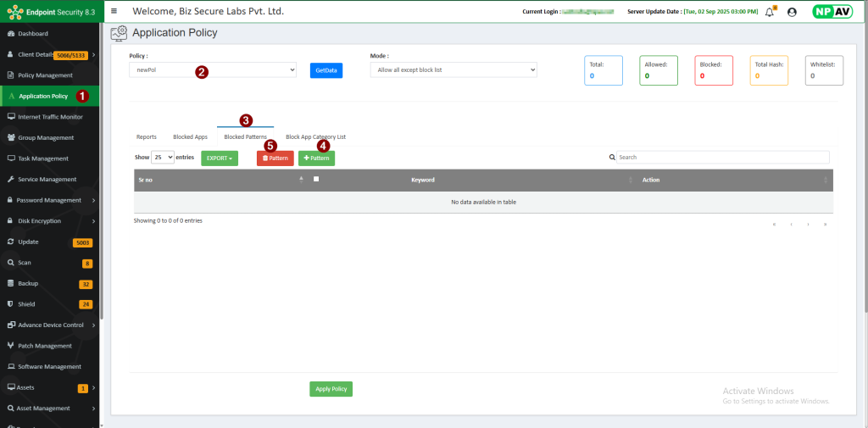Go to Patch Management in sidebar

coord(44,346)
